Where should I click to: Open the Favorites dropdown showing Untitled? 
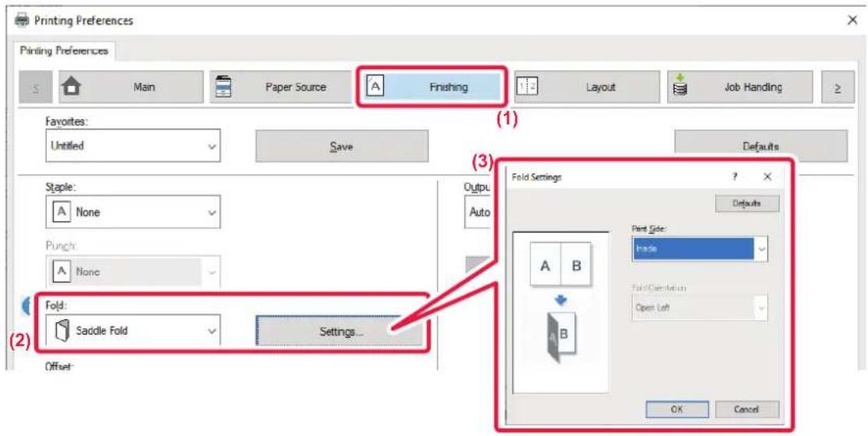pyautogui.click(x=133, y=146)
